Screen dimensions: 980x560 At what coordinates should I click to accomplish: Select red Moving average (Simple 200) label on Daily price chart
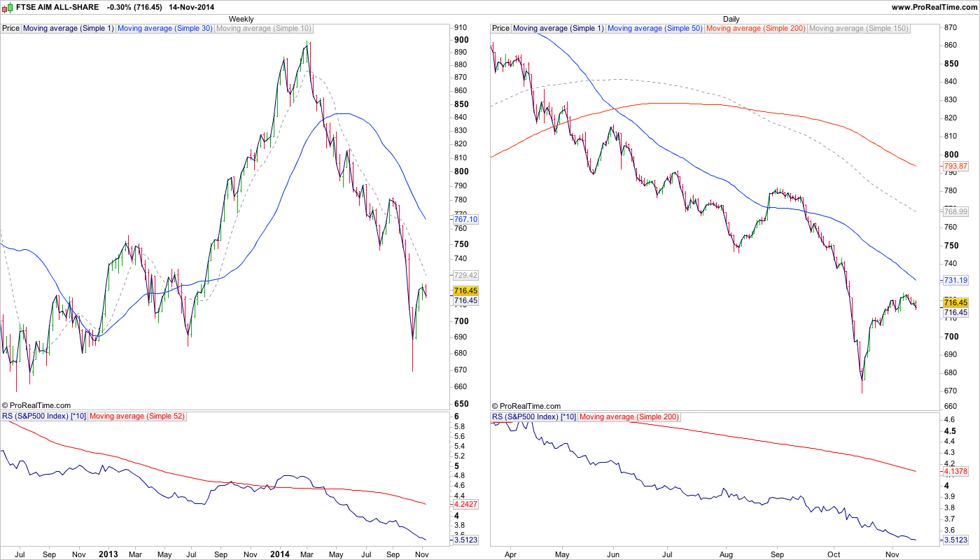pyautogui.click(x=756, y=29)
